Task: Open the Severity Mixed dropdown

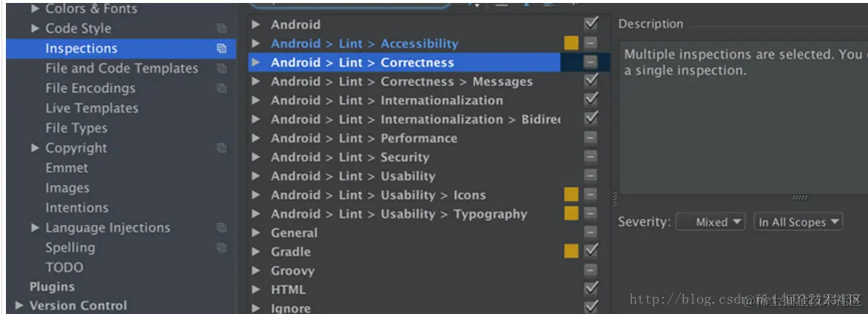Action: 711,222
